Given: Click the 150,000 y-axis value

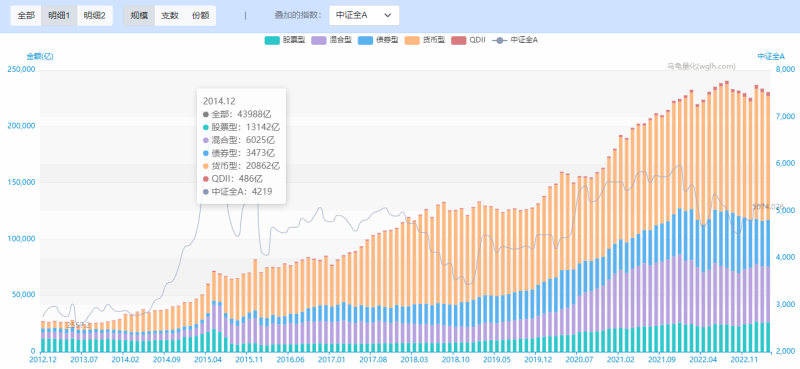Looking at the screenshot, I should click(21, 182).
